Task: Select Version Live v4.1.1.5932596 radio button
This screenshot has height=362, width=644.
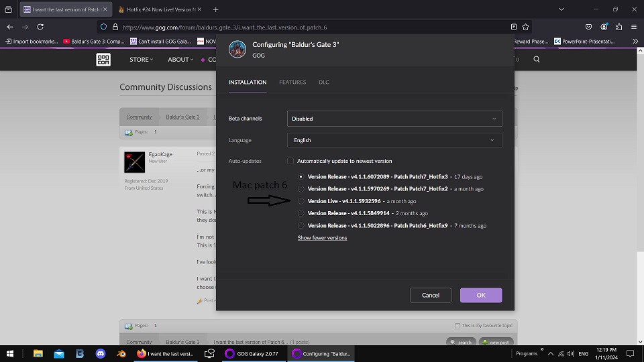Action: pos(301,201)
